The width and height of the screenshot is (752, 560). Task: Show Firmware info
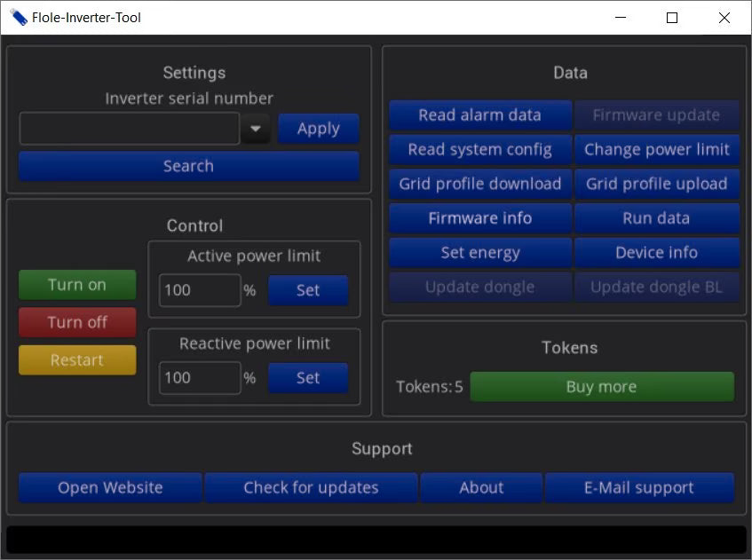[x=480, y=218]
